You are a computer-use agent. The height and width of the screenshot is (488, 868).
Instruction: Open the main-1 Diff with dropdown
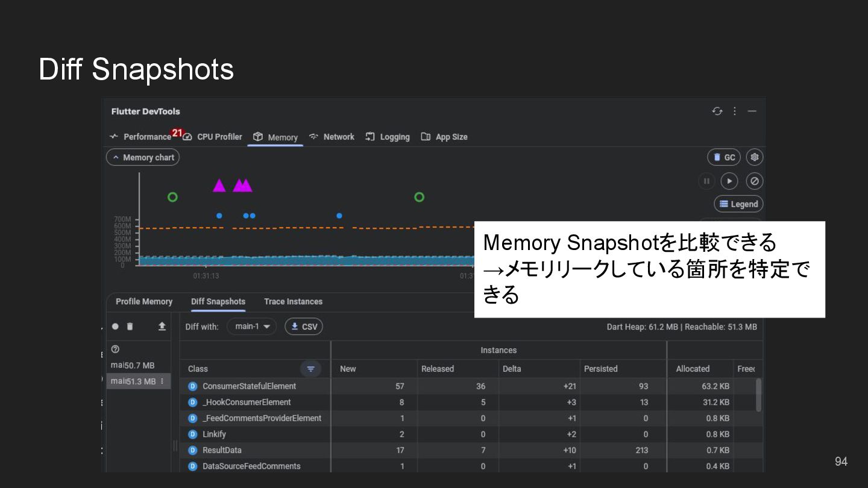coord(252,327)
